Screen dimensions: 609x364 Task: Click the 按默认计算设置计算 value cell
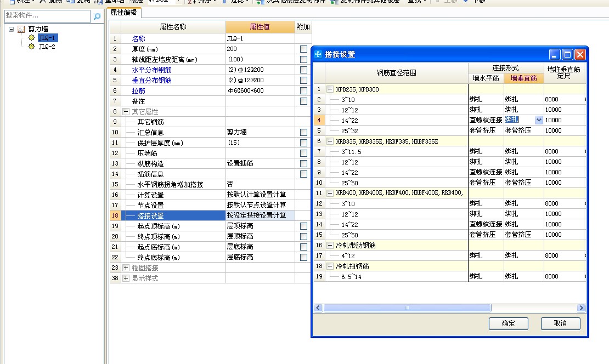pyautogui.click(x=260, y=195)
